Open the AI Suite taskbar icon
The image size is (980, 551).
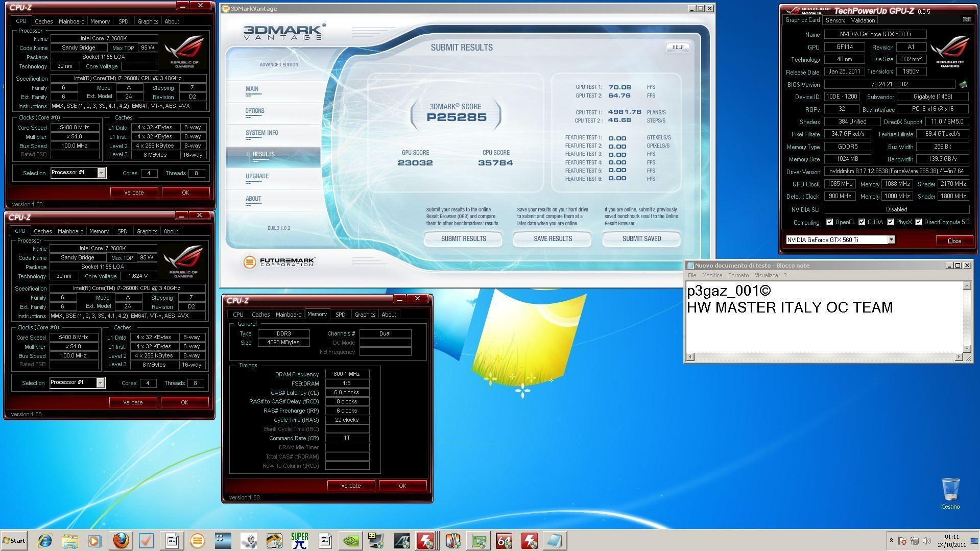click(402, 540)
